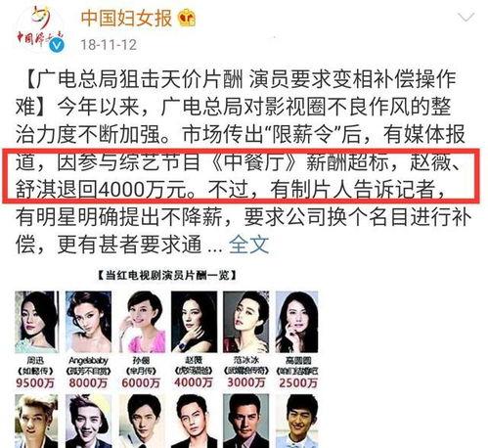The height and width of the screenshot is (448, 488).
Task: Open the 范冰冰 3000万 portrait
Action: (x=246, y=322)
